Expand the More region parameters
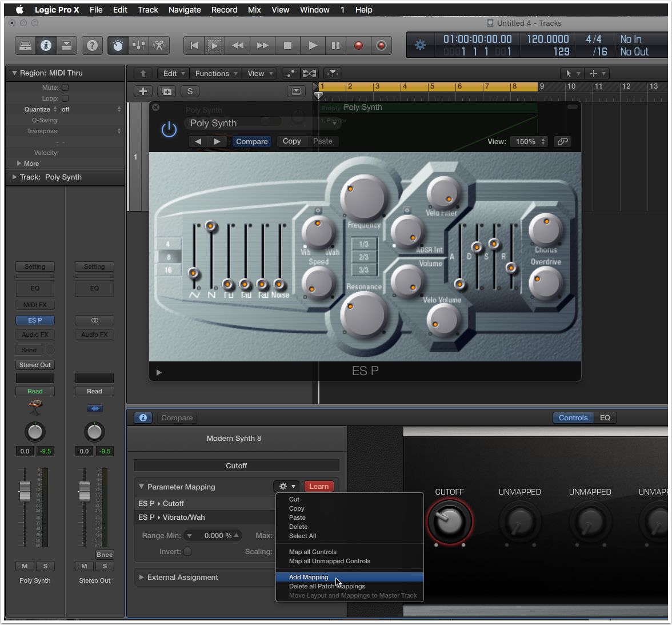The image size is (672, 625). click(x=19, y=164)
